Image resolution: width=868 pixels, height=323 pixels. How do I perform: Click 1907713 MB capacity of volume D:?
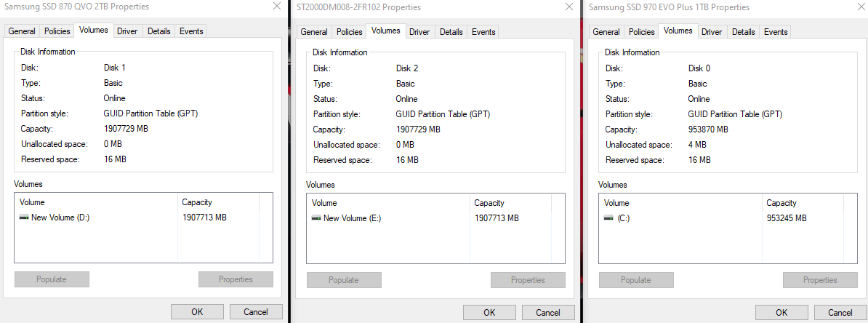pos(204,218)
